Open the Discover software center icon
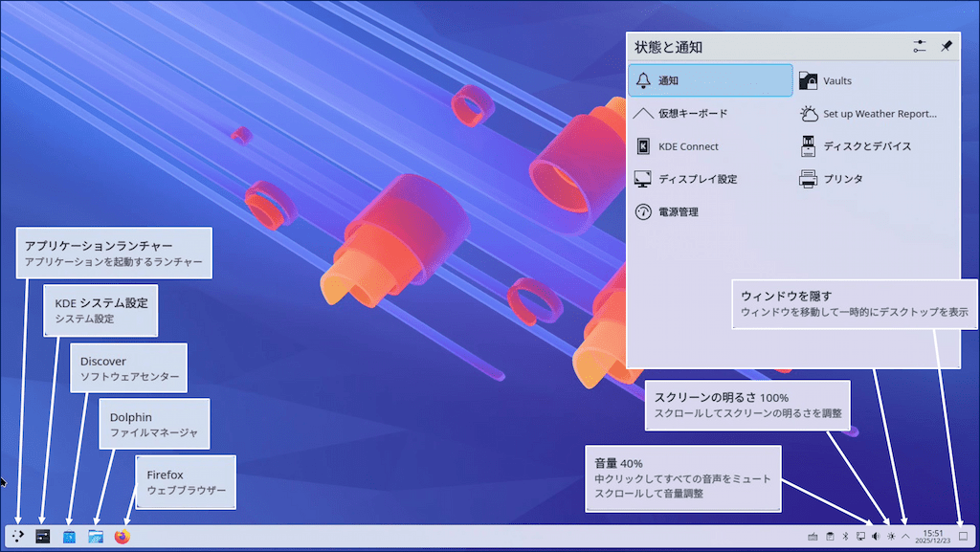The width and height of the screenshot is (980, 552). pyautogui.click(x=69, y=537)
